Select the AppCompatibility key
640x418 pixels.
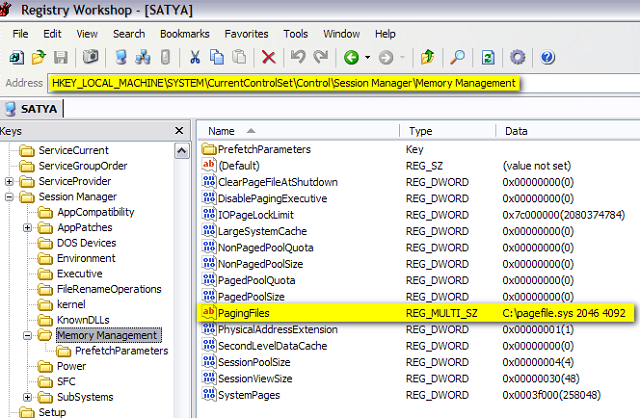coord(96,212)
